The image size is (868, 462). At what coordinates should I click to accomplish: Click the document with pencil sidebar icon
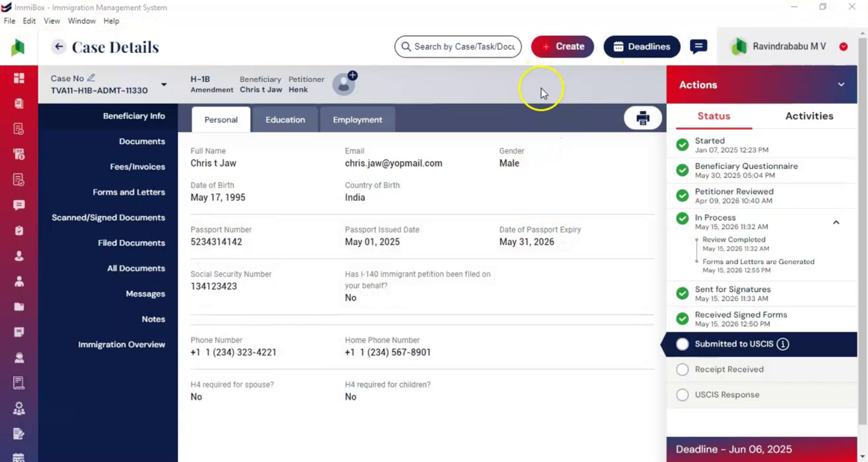(x=19, y=434)
